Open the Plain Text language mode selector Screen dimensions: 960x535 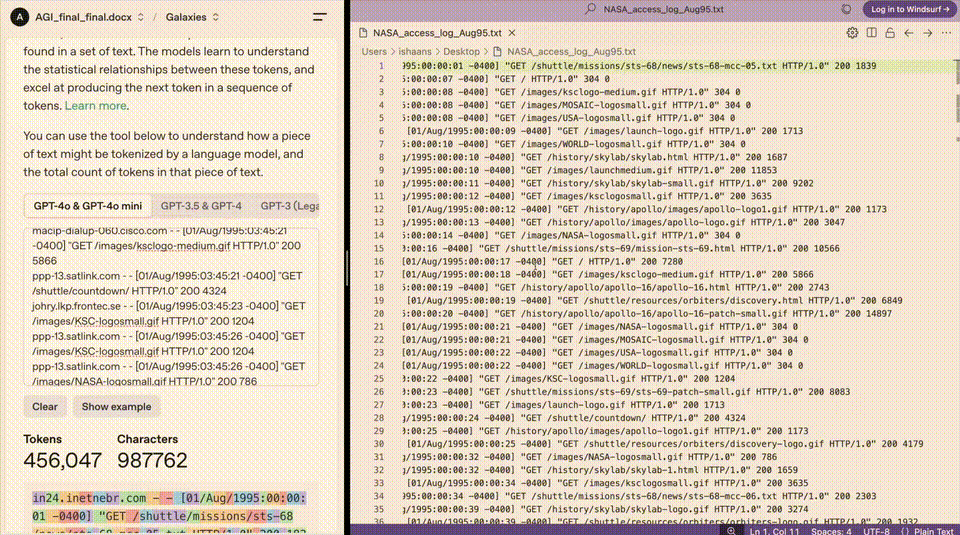tap(930, 530)
